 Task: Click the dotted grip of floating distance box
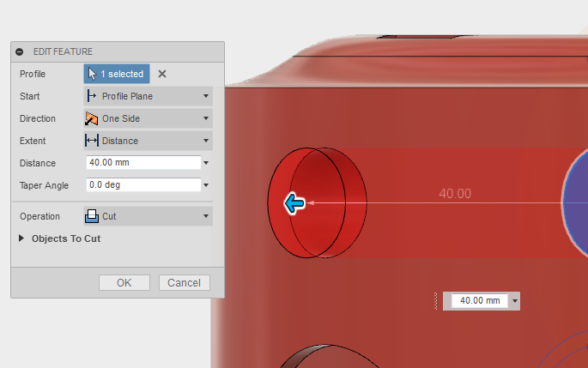pos(436,301)
